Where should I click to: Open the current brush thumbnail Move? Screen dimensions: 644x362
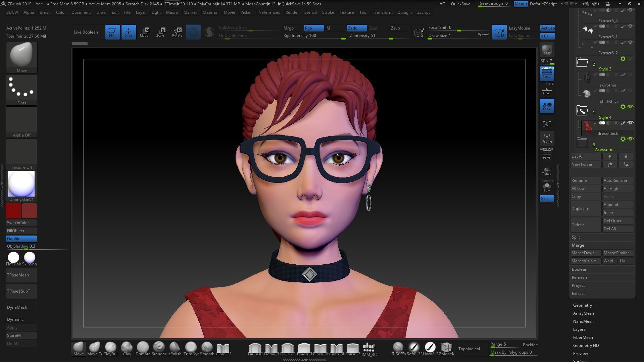click(22, 58)
